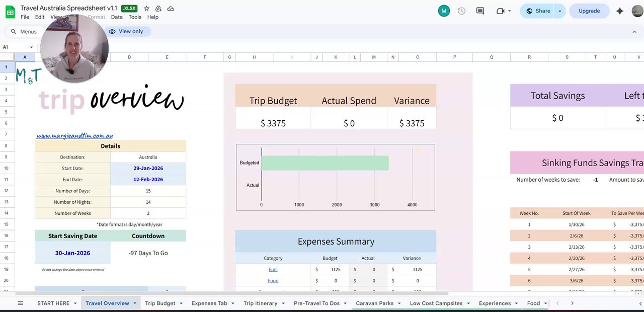Open the Google Sheets home icon
Viewport: 644px width, 312px height.
(10, 12)
